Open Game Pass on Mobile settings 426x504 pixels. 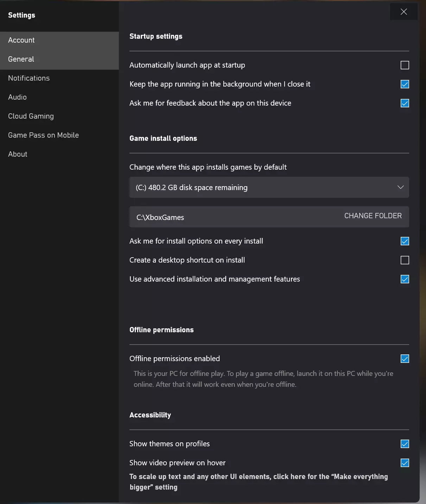tap(43, 135)
